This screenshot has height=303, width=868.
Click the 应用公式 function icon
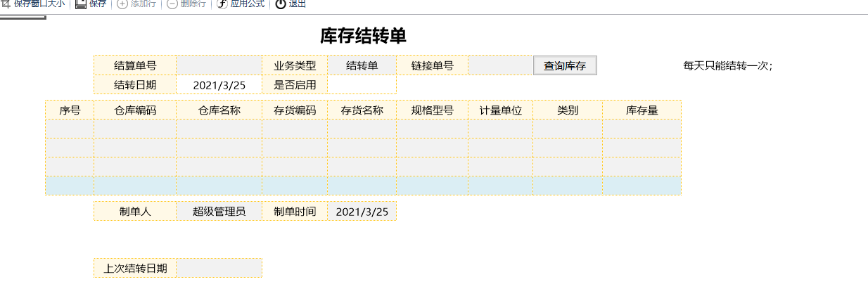pyautogui.click(x=222, y=4)
